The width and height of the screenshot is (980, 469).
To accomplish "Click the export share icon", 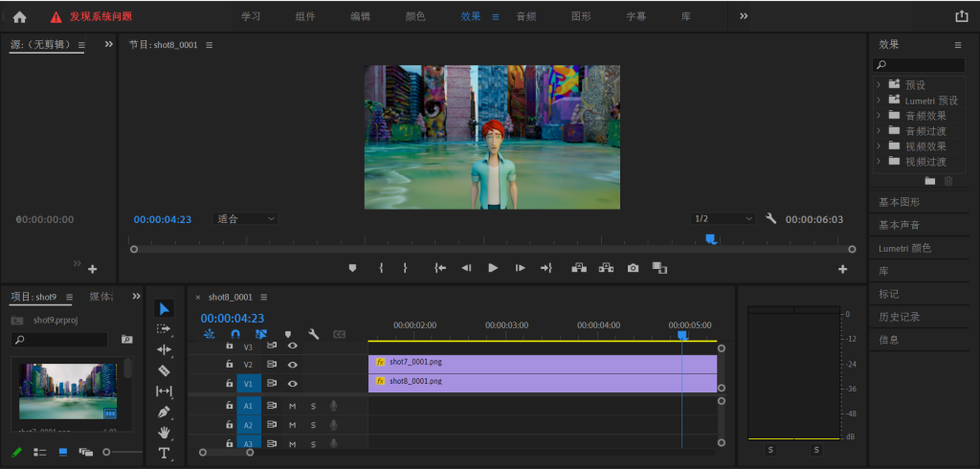I will [x=961, y=16].
